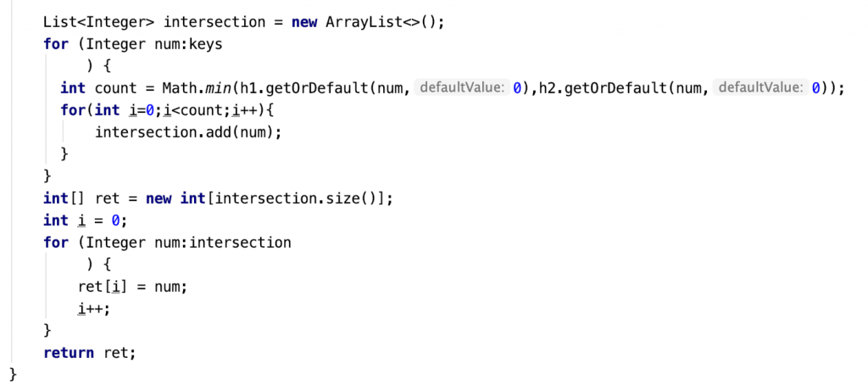The height and width of the screenshot is (386, 868).
Task: Click the count variable declaration
Action: coord(115,88)
